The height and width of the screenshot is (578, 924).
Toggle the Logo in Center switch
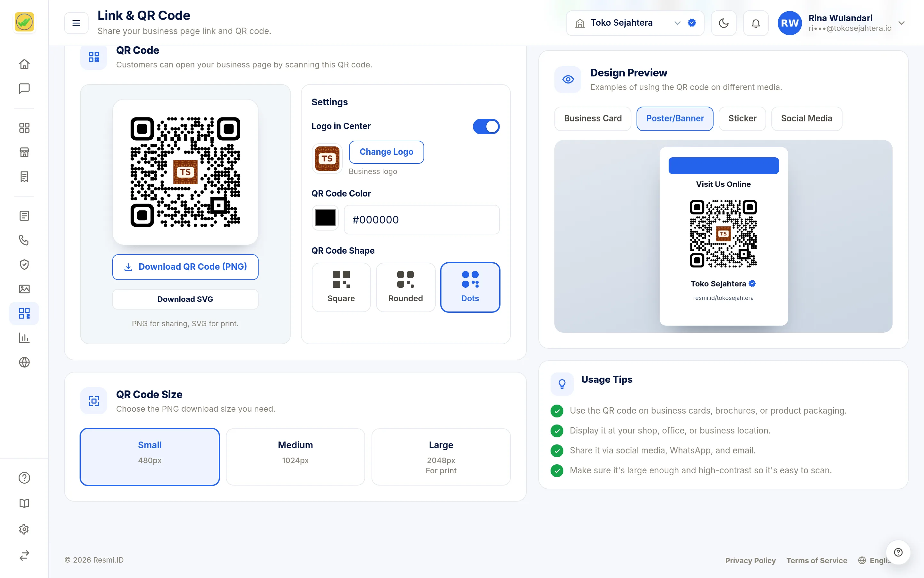[x=486, y=127]
